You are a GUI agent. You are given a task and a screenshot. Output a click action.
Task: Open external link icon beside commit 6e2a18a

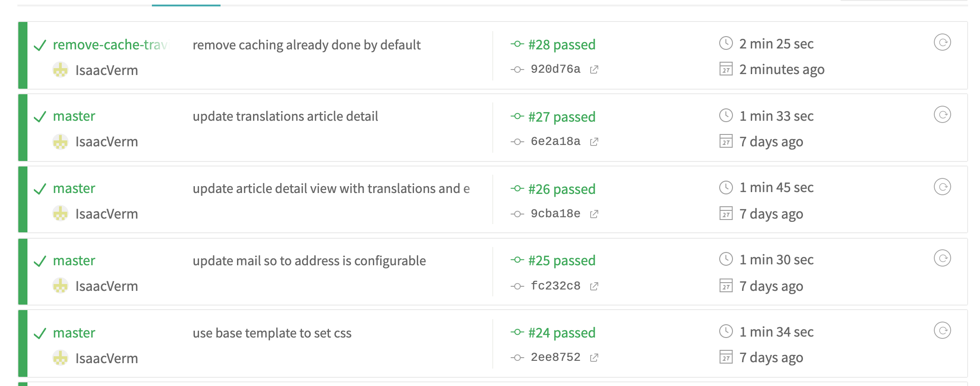[x=594, y=142]
